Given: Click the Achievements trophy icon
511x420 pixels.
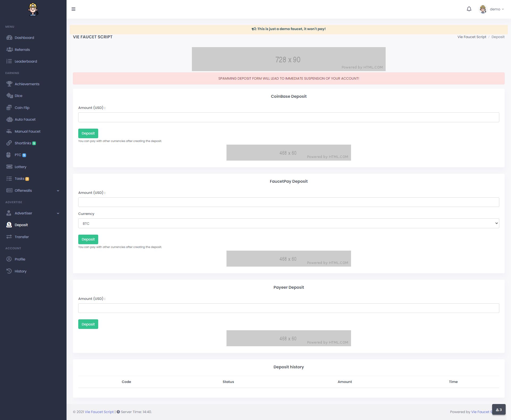Looking at the screenshot, I should [x=9, y=84].
